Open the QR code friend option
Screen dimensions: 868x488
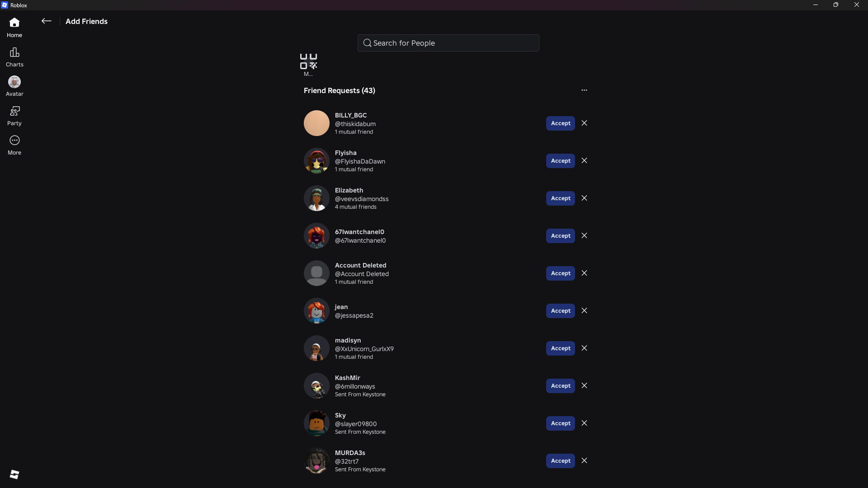(x=308, y=65)
